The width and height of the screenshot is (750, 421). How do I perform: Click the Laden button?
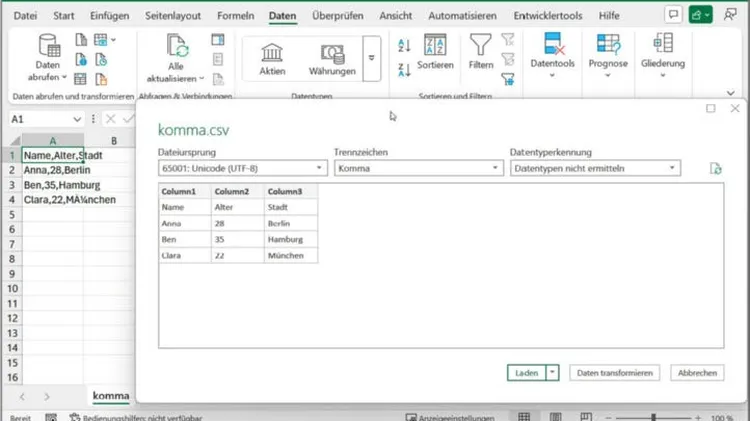(x=526, y=373)
